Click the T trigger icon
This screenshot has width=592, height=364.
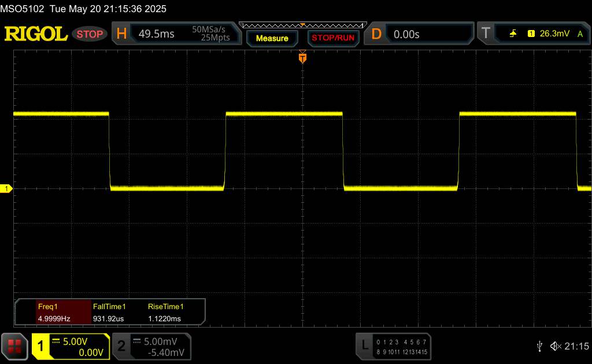coord(486,33)
